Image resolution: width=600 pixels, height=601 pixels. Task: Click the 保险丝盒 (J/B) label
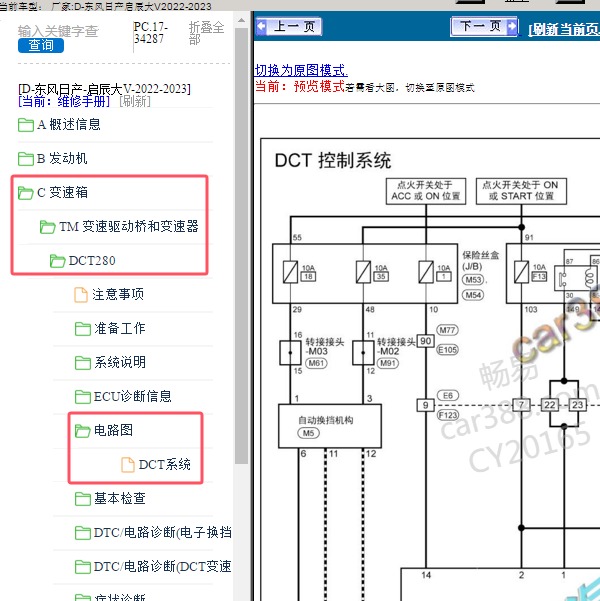[480, 261]
